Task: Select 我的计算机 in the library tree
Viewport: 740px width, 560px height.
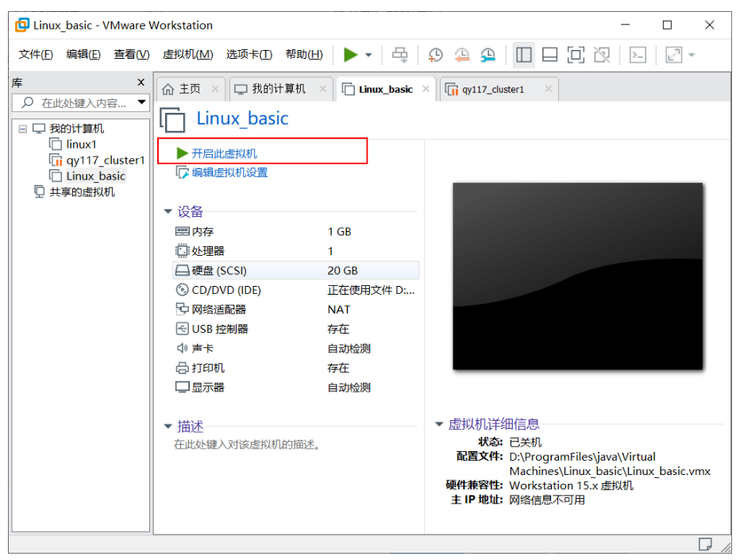Action: [76, 129]
